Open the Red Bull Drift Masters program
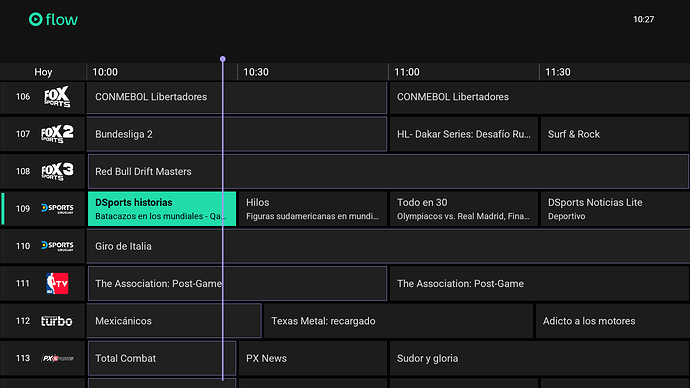 pos(388,172)
